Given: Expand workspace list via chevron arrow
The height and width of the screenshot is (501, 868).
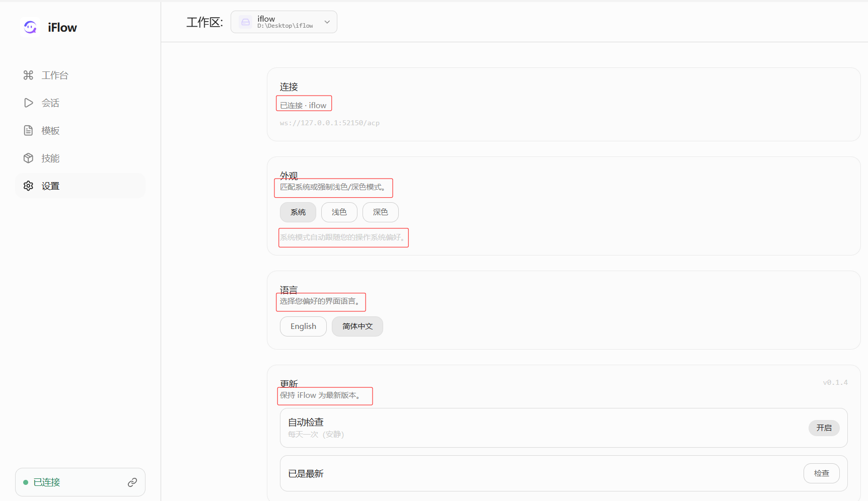Looking at the screenshot, I should click(x=327, y=22).
